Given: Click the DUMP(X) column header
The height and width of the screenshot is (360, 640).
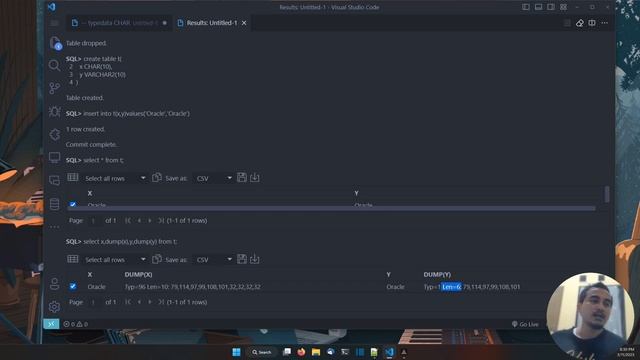Looking at the screenshot, I should click(x=138, y=275).
